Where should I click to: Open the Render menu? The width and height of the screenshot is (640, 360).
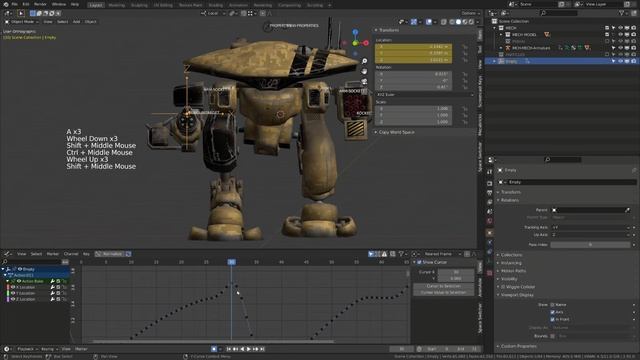coord(40,4)
